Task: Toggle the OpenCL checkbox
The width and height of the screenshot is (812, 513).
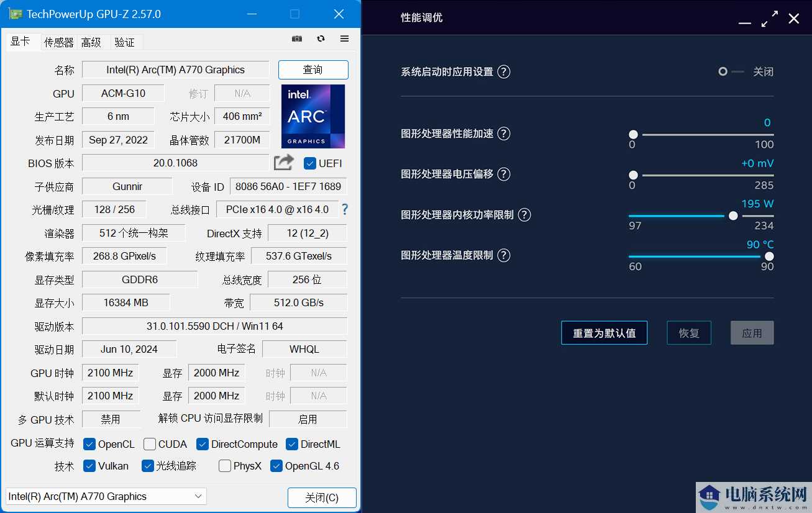Action: click(x=89, y=444)
